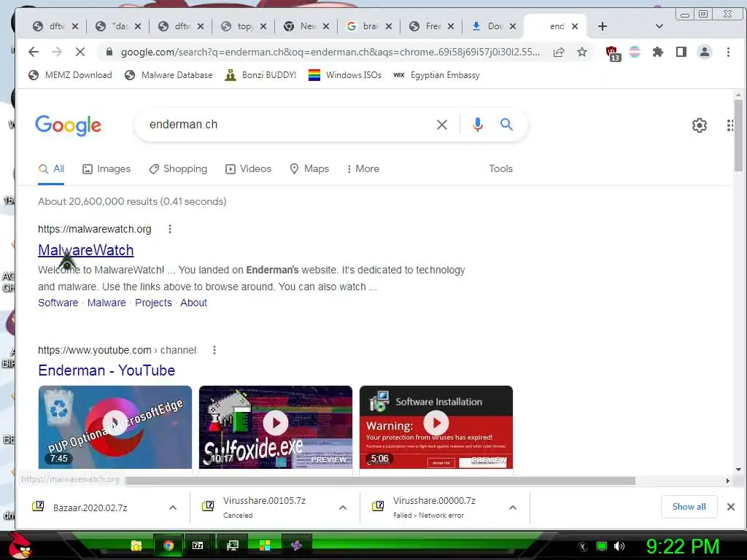Toggle the browser side panel
The width and height of the screenshot is (747, 560).
[681, 52]
